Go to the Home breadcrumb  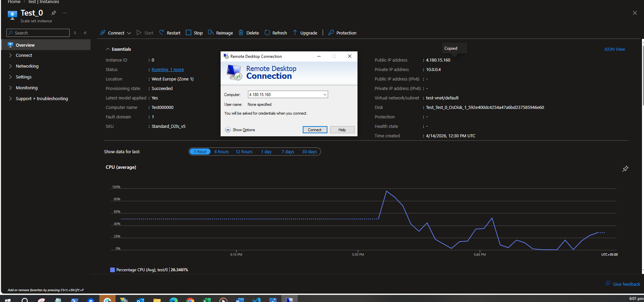tap(14, 2)
